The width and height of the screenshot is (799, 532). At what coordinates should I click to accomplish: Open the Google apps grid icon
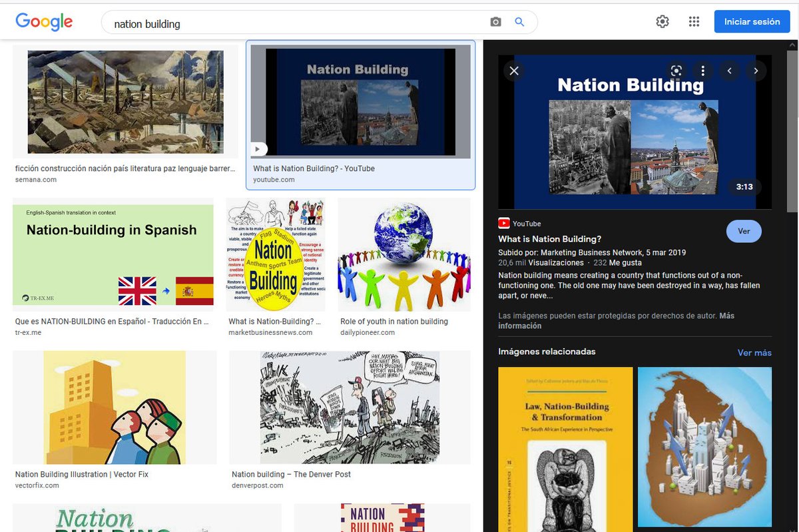(694, 21)
